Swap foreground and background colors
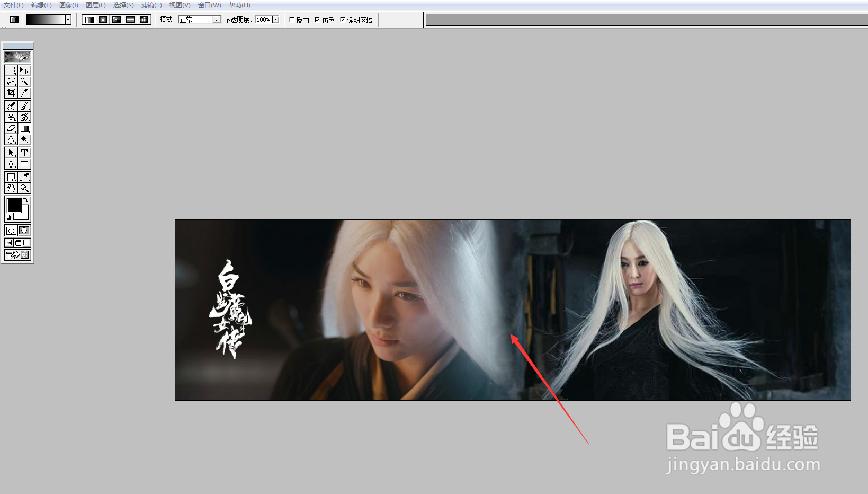 point(26,200)
